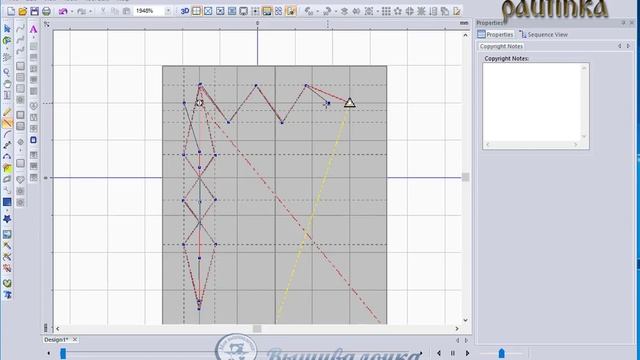Screen dimensions: 640x360
Task: Switch to the Properties tab
Action: (495, 35)
